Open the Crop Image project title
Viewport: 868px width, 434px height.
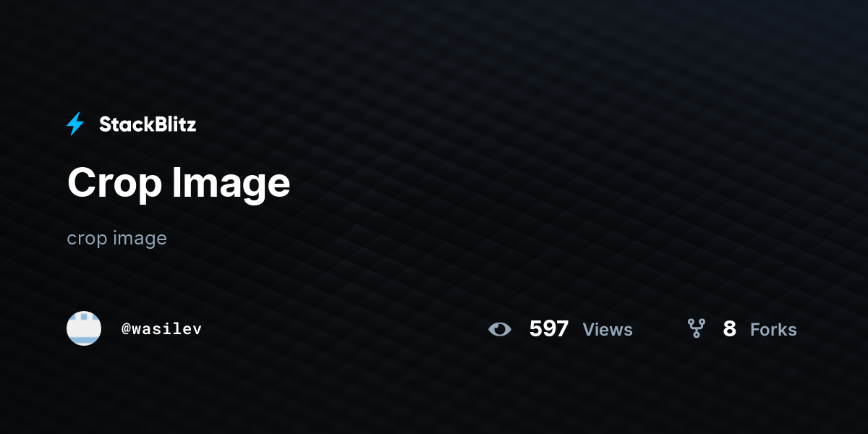pyautogui.click(x=179, y=182)
